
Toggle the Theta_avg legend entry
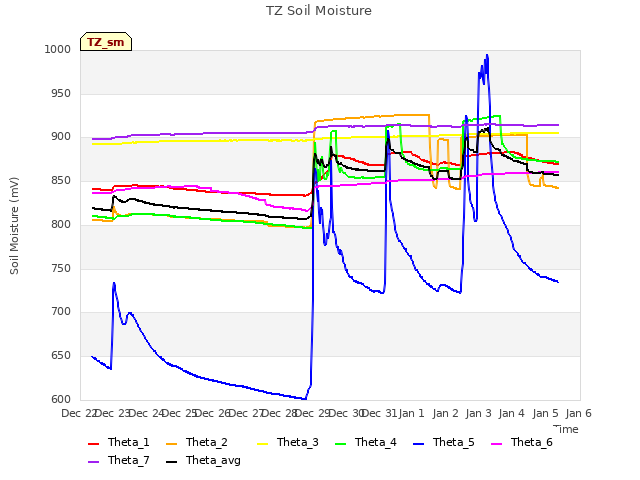click(x=203, y=460)
